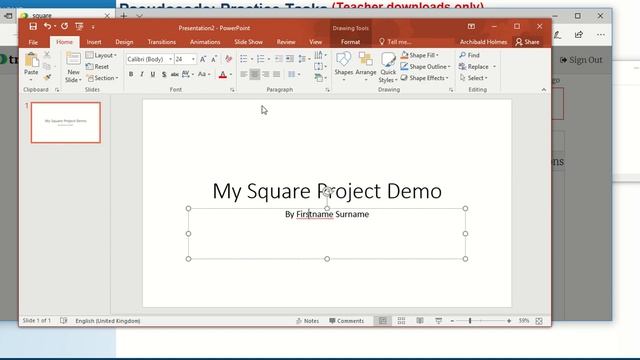Click the Tell me search box
The image size is (640, 360).
click(x=396, y=42)
